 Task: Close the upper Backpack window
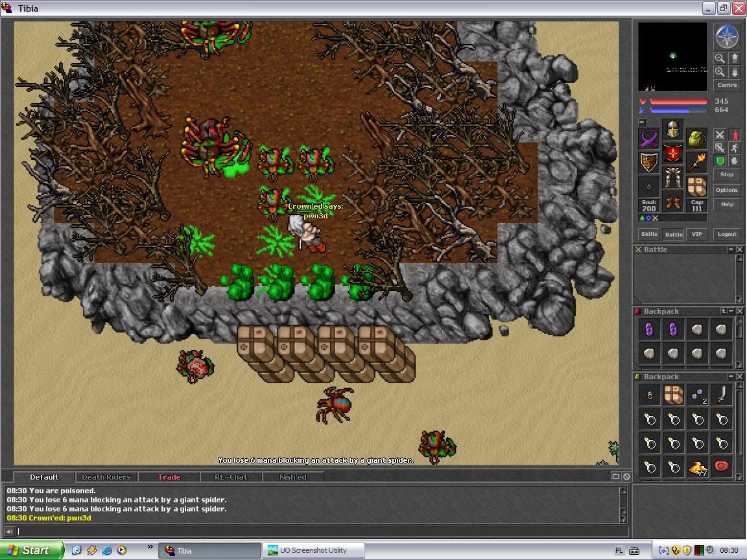[x=739, y=311]
